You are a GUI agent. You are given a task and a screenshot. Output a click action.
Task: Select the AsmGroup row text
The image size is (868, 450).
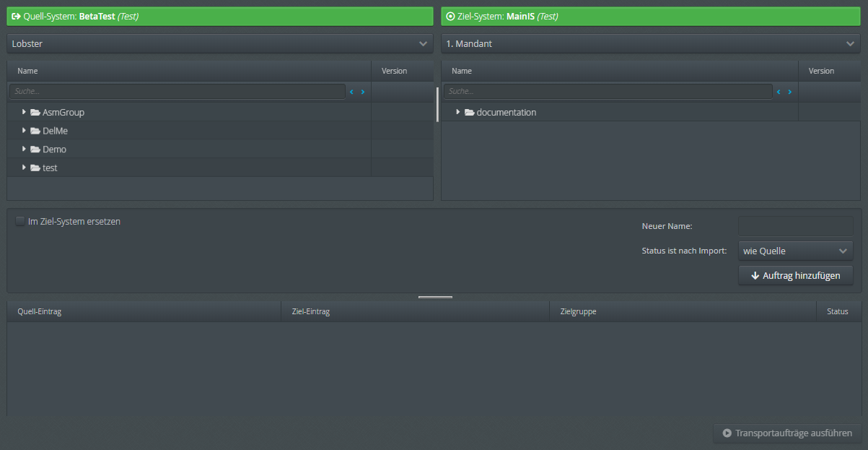pyautogui.click(x=63, y=113)
